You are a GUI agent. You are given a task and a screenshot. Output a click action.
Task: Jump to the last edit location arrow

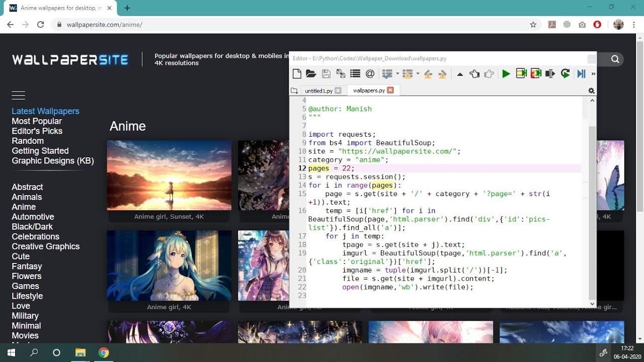460,74
